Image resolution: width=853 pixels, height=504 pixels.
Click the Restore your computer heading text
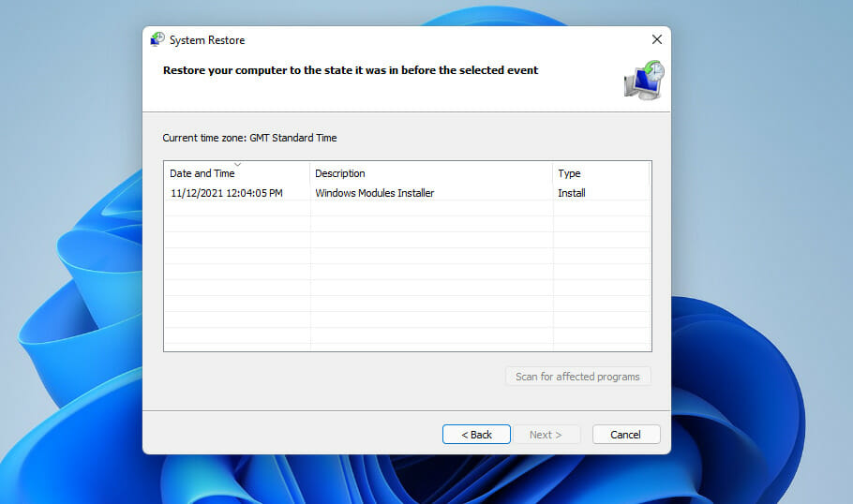pos(351,70)
